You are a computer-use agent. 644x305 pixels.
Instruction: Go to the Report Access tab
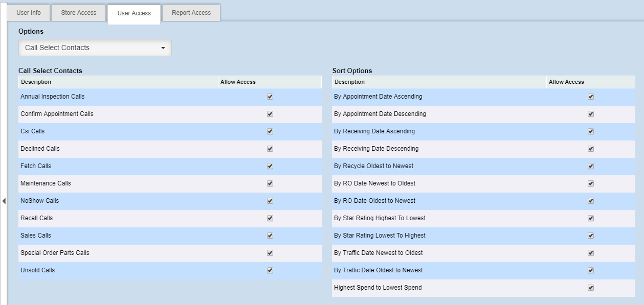[x=191, y=13]
